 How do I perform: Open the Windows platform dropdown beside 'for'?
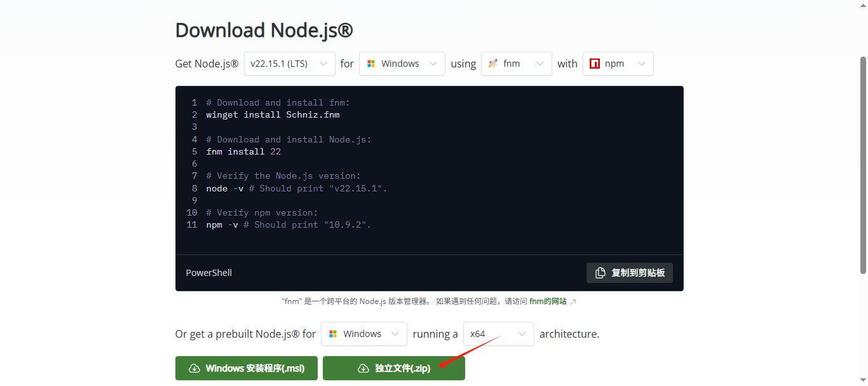402,64
